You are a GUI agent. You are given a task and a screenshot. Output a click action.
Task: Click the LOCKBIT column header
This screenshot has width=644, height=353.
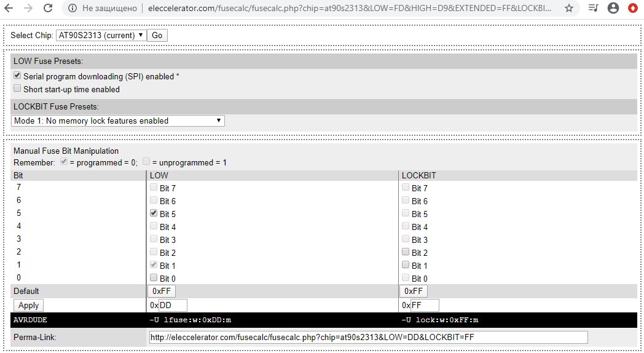click(419, 175)
